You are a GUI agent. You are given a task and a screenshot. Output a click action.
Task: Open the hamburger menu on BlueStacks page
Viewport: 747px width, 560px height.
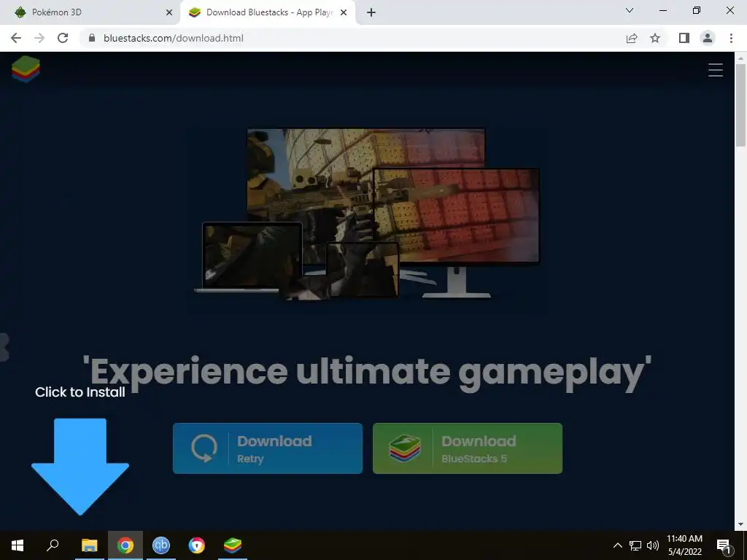click(715, 70)
